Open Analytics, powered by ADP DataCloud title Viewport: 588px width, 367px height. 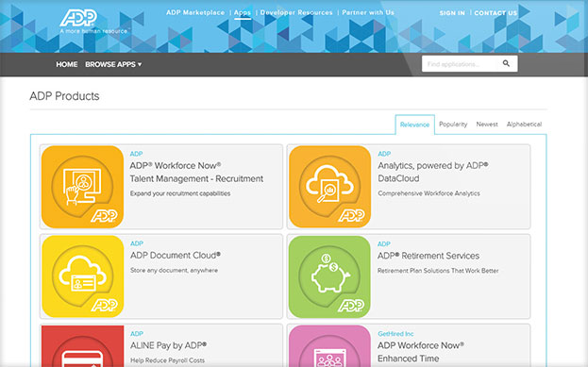433,172
